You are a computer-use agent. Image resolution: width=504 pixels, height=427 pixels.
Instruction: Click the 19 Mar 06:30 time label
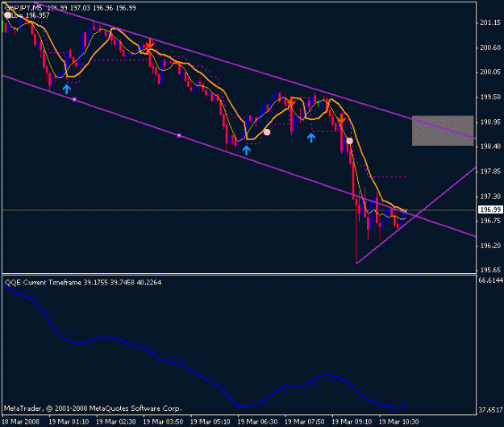[x=258, y=421]
